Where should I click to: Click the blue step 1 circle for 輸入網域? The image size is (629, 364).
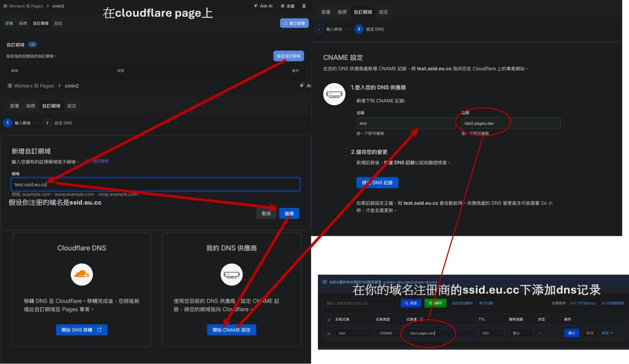coord(7,123)
